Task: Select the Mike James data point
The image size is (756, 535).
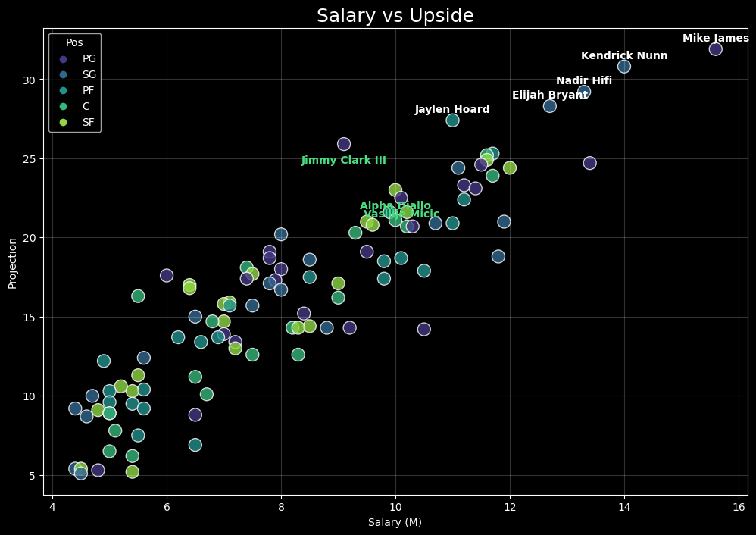Action: [x=715, y=49]
